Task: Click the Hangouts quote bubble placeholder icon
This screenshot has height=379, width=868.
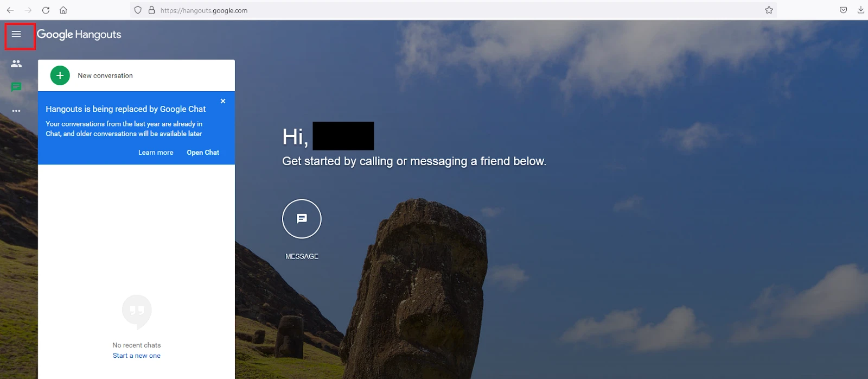Action: click(137, 312)
